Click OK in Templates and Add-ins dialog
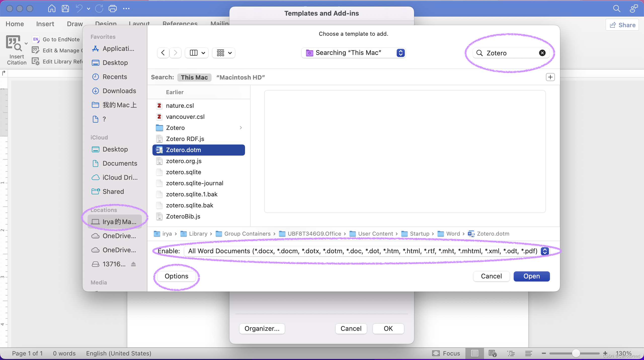 click(388, 329)
